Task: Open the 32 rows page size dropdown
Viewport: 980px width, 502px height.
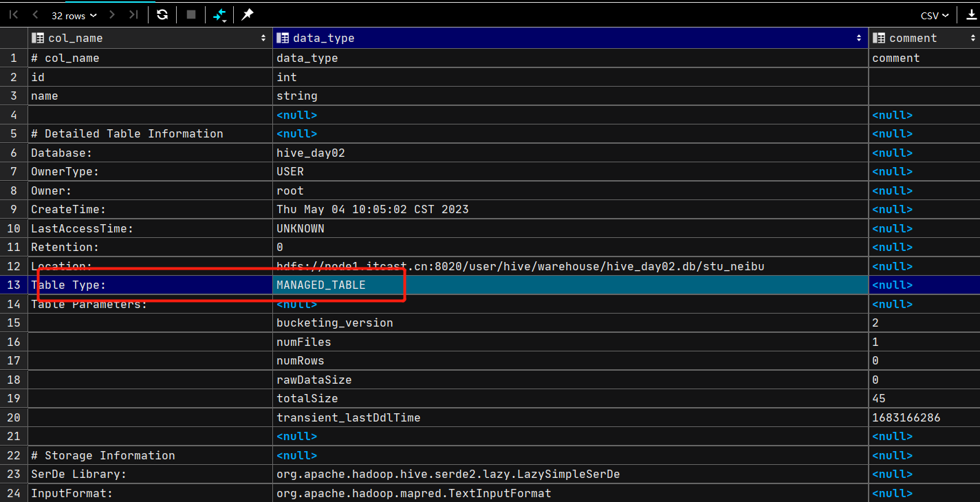Action: tap(74, 15)
